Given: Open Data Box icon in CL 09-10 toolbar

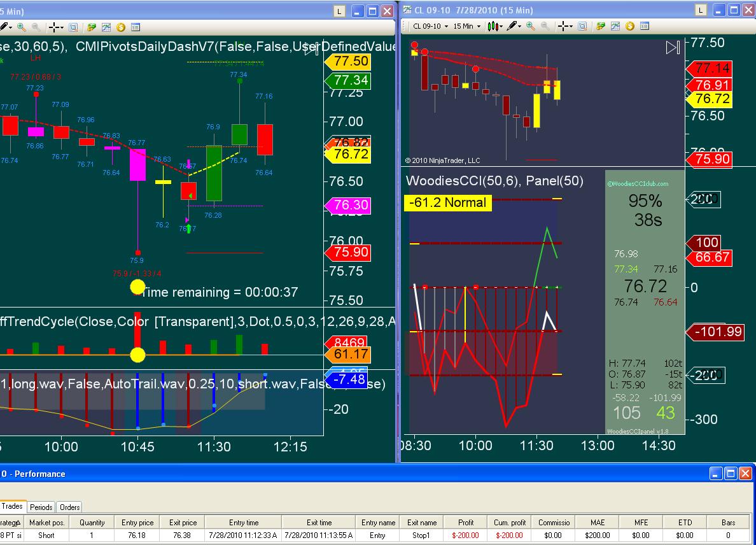Looking at the screenshot, I should click(582, 26).
